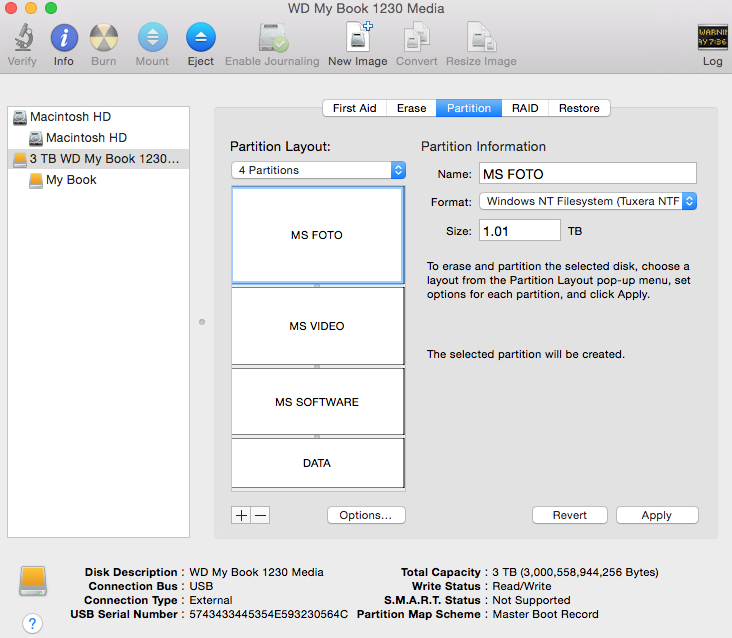Screen dimensions: 732x638
Task: Open the Info toolbar icon
Action: click(64, 39)
